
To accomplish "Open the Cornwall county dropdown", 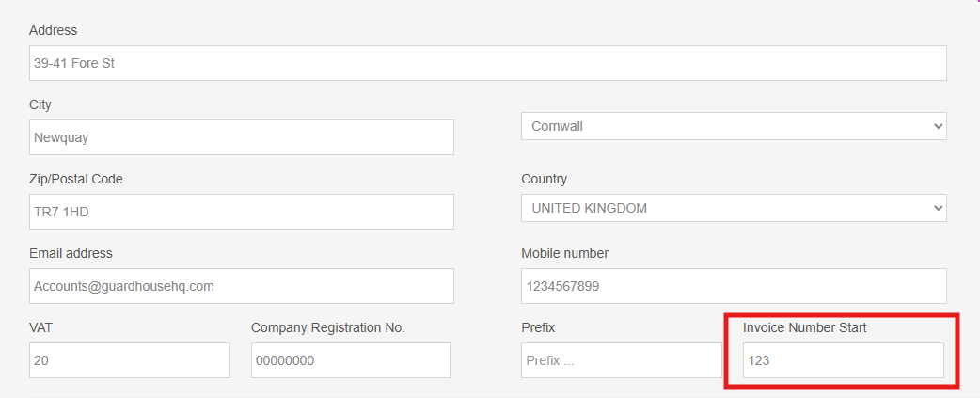I will (x=734, y=126).
